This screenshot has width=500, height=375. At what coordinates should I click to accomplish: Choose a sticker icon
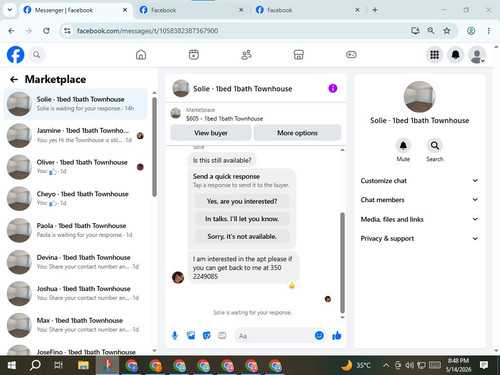pos(207,336)
